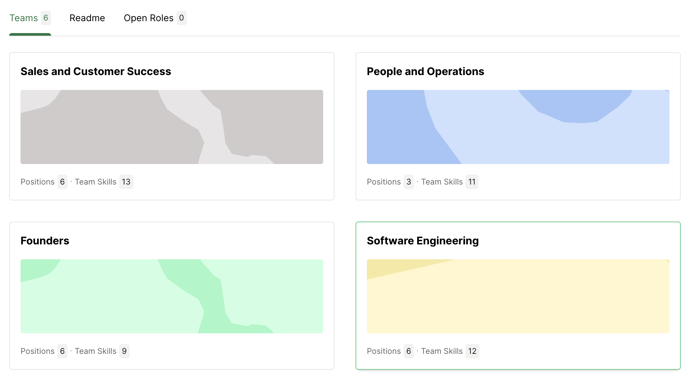This screenshot has height=377, width=688.
Task: Open the People and Operations team title
Action: (x=425, y=72)
